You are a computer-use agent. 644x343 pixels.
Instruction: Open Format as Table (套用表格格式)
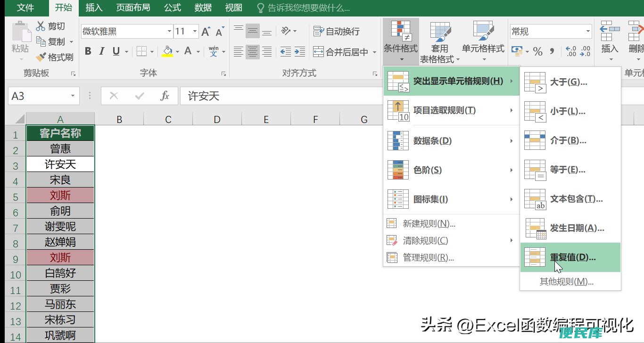[x=440, y=41]
